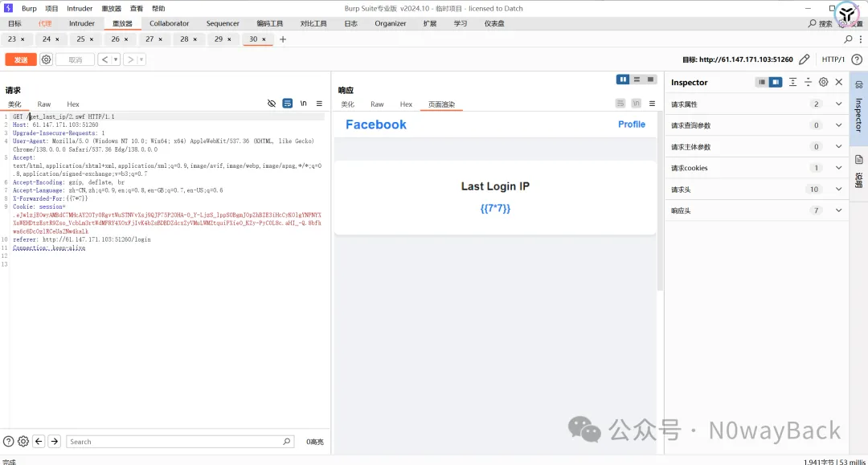
Task: Open search settings gear at bottom
Action: click(x=23, y=441)
